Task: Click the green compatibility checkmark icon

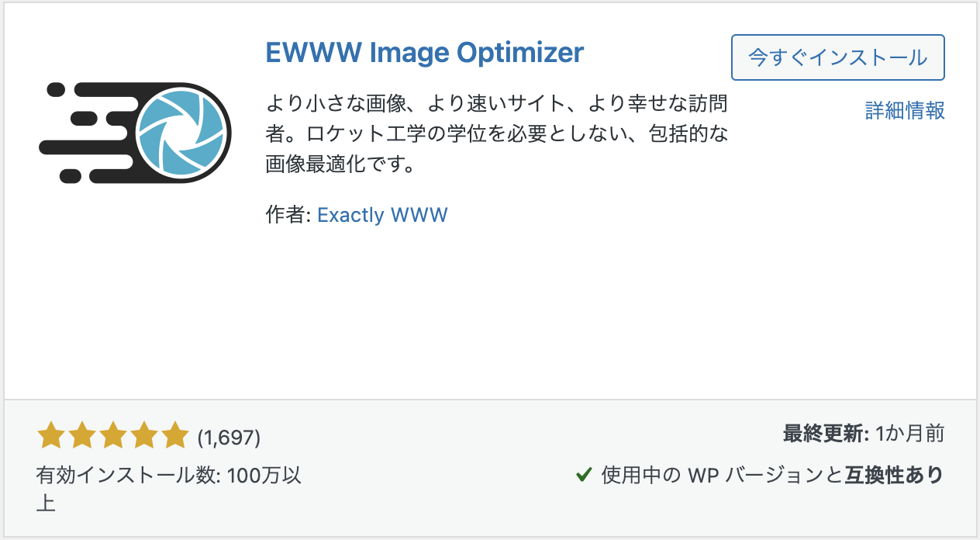Action: coord(585,474)
